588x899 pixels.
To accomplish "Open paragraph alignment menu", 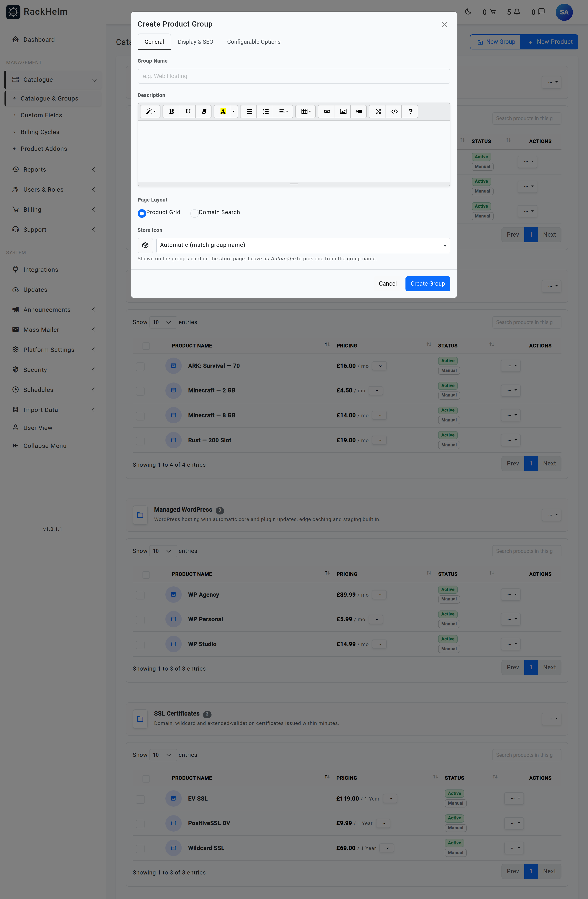I will pos(283,111).
